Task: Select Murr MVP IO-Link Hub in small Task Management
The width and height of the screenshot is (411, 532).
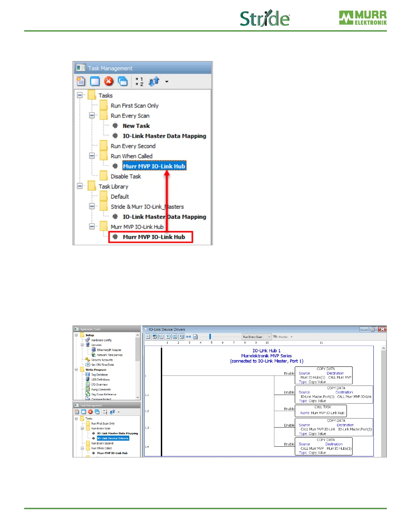Action: [x=112, y=453]
